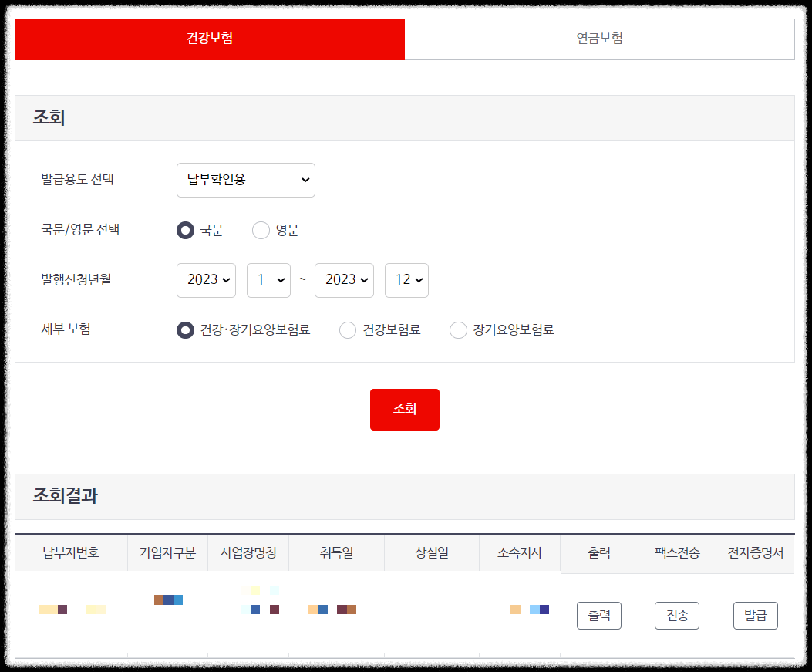812x672 pixels.
Task: Click the active 건강보험 tab
Action: pyautogui.click(x=209, y=39)
